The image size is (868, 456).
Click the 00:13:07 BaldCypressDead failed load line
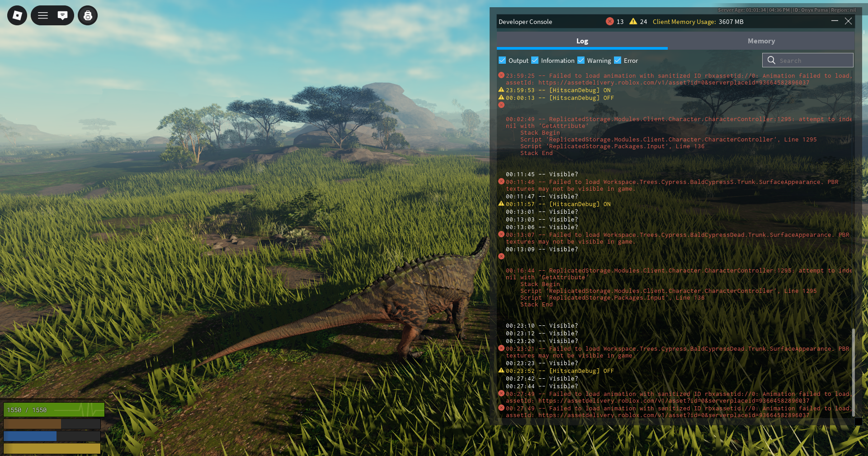[677, 238]
